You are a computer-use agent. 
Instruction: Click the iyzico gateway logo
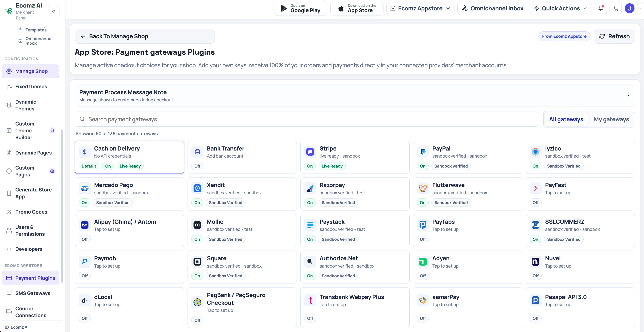click(535, 152)
